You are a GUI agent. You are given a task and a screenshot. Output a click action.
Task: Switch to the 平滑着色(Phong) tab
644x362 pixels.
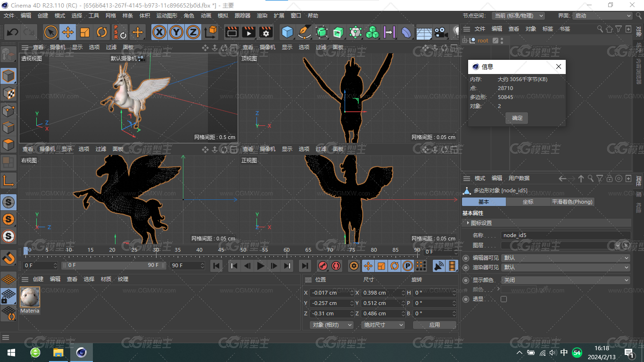(571, 202)
